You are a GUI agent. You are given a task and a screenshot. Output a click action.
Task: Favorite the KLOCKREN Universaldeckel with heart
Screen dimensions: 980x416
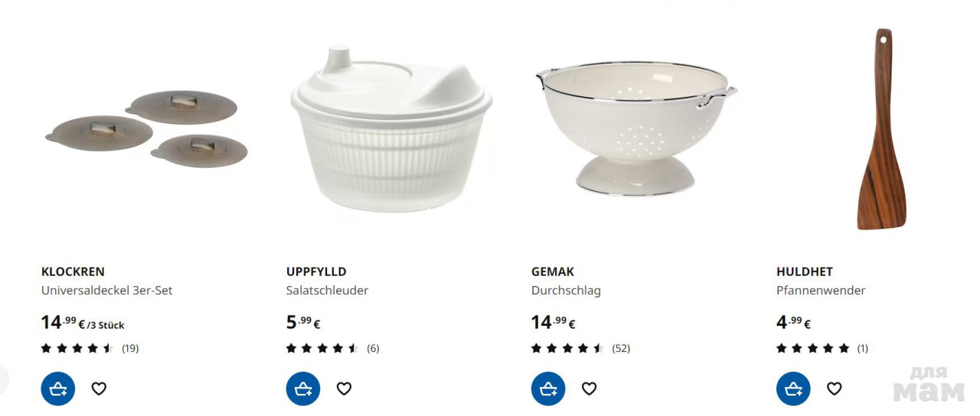[99, 388]
